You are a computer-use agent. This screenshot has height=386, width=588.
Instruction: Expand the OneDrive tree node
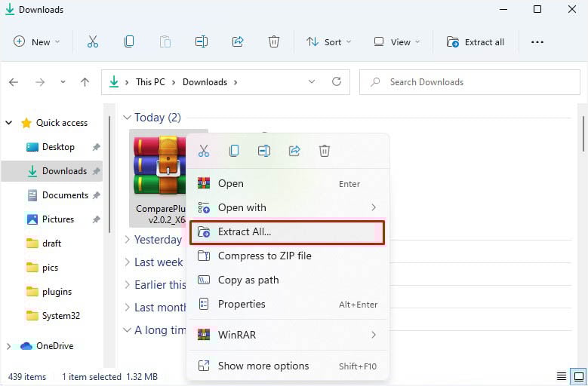point(8,346)
